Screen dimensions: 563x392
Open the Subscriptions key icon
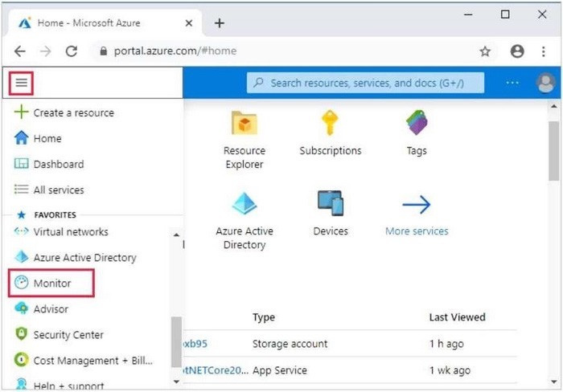point(330,123)
